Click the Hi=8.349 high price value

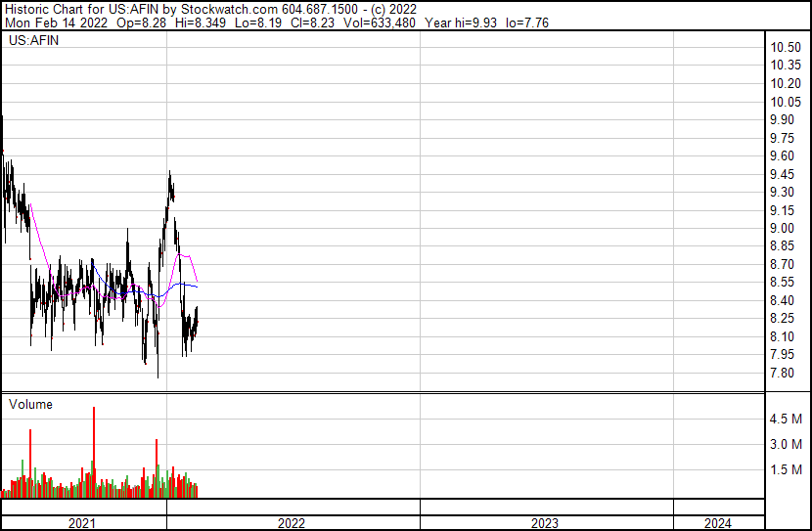(x=201, y=22)
